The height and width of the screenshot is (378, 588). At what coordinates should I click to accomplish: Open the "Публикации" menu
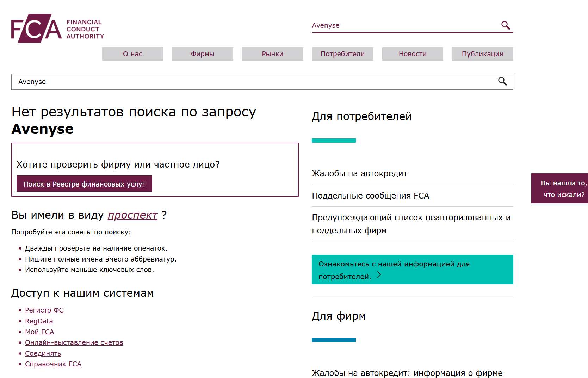tap(483, 54)
